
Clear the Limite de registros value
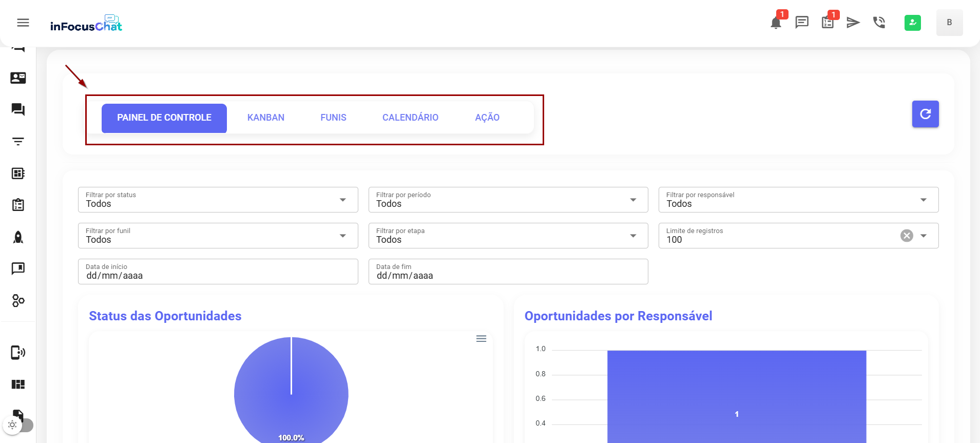907,236
